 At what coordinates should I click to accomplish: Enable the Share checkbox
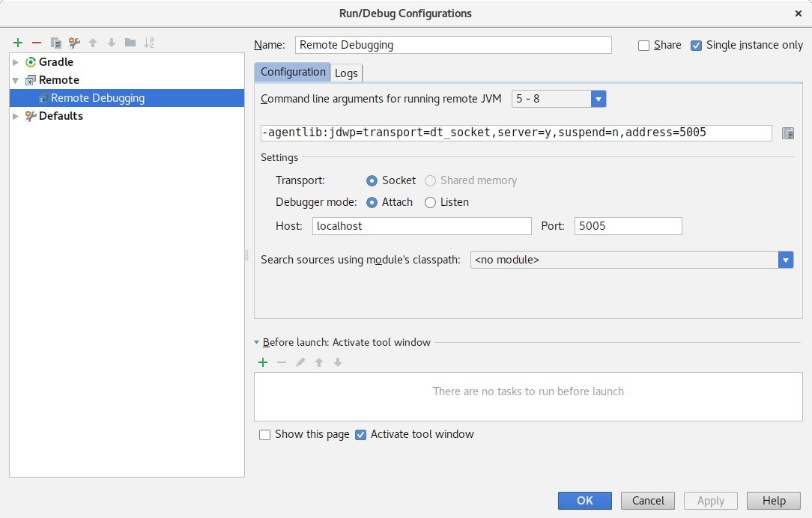point(643,45)
